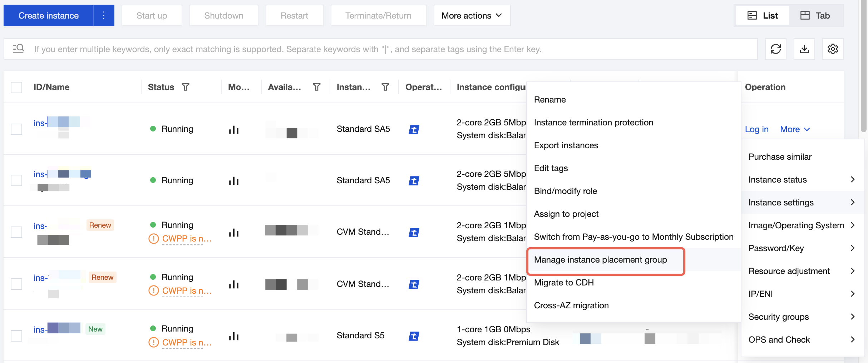Click the Create instance button
868x363 pixels.
(x=49, y=16)
